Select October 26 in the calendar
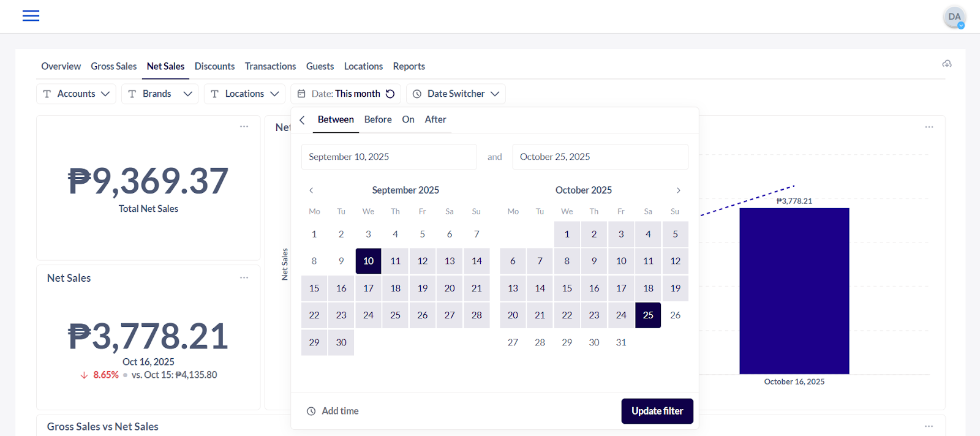The height and width of the screenshot is (436, 980). (675, 315)
